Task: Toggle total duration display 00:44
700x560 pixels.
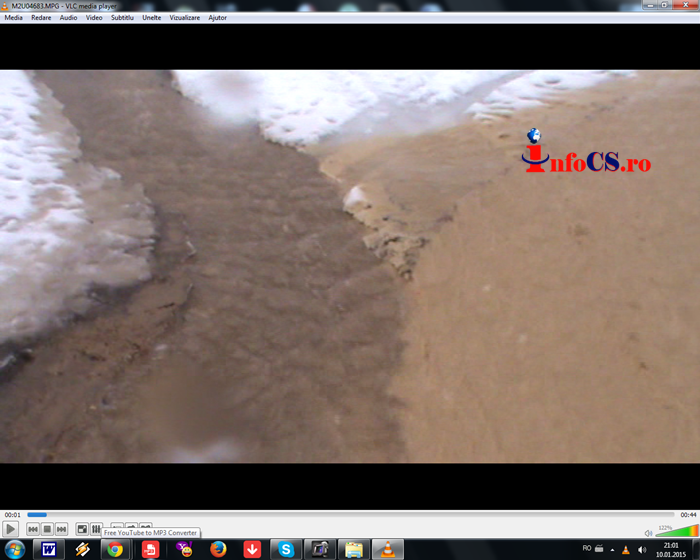Action: point(688,514)
